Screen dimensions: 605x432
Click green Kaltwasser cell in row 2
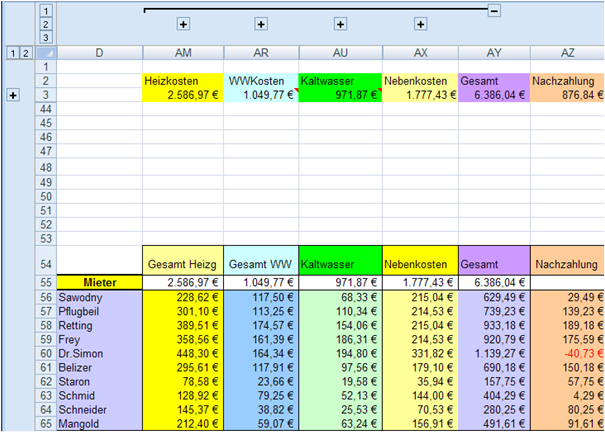340,80
